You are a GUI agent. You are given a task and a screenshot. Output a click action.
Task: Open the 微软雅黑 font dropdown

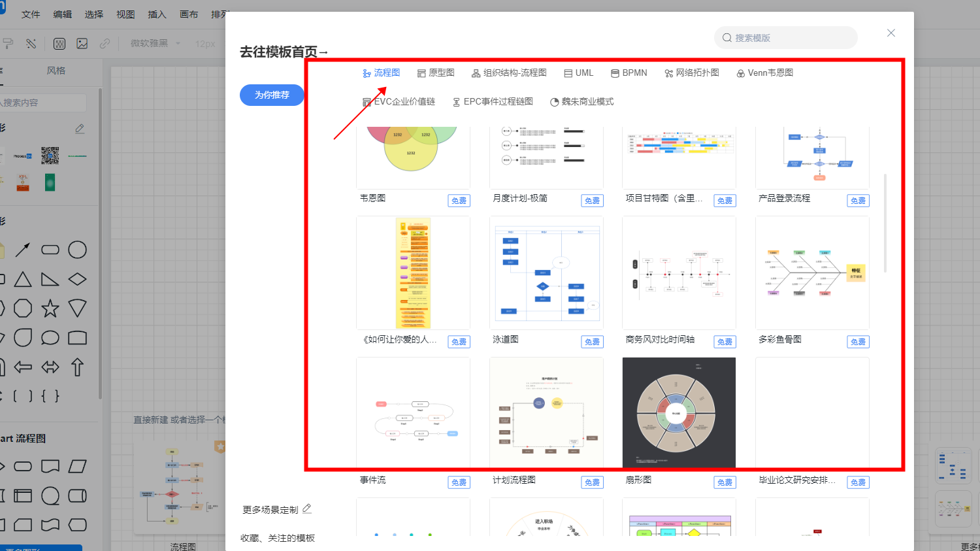click(155, 43)
